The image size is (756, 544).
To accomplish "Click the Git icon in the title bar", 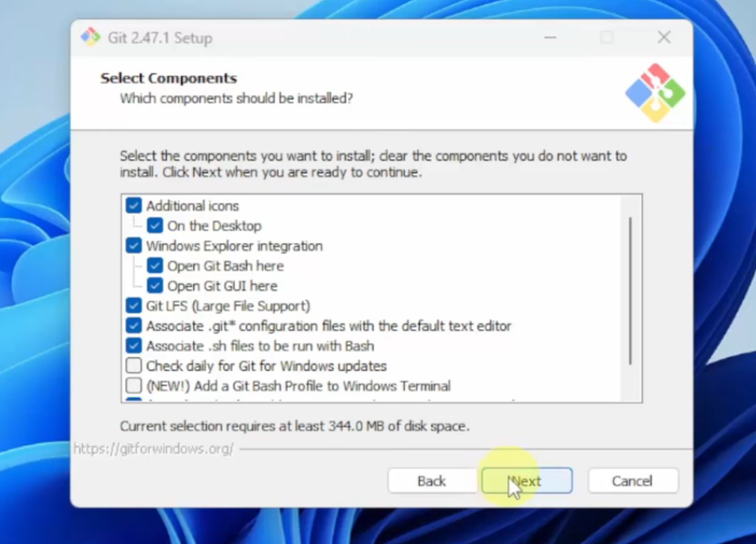I will pyautogui.click(x=90, y=37).
